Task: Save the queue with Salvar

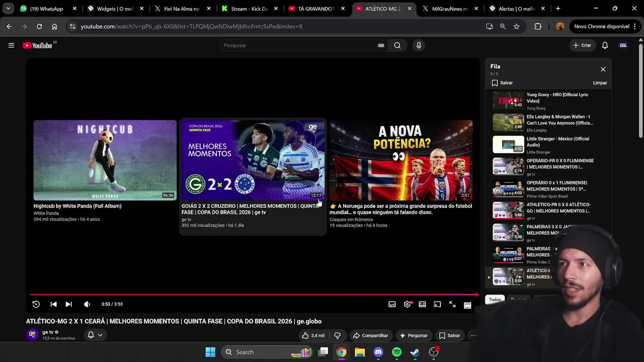Action: coord(502,83)
